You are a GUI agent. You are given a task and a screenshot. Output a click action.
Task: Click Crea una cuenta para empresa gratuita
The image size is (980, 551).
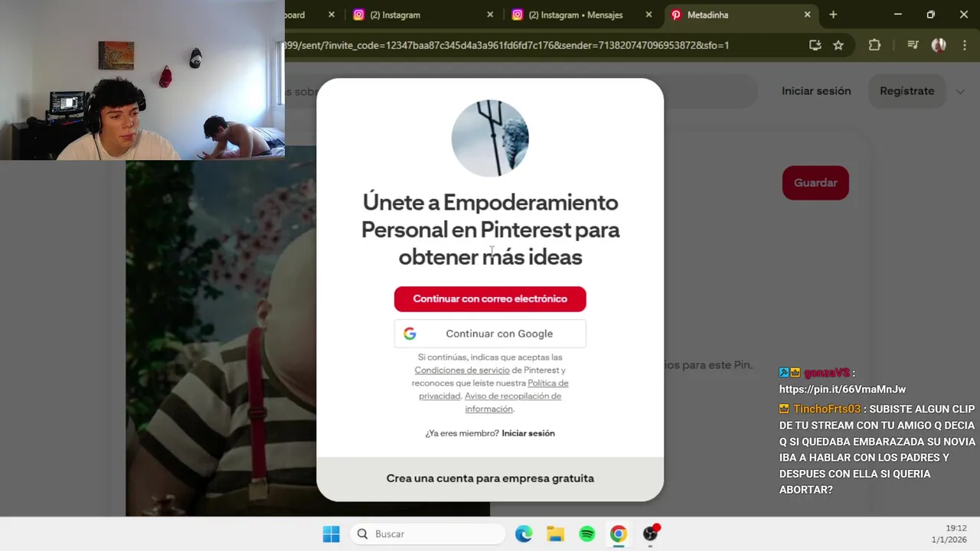[490, 478]
